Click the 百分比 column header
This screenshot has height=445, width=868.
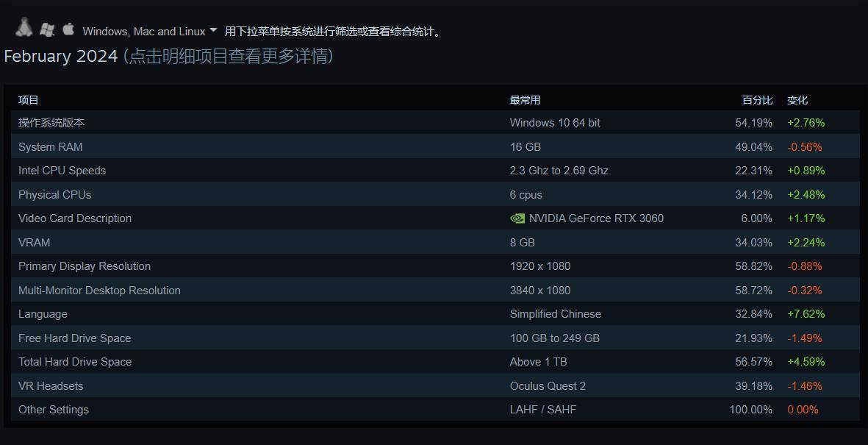[x=757, y=100]
